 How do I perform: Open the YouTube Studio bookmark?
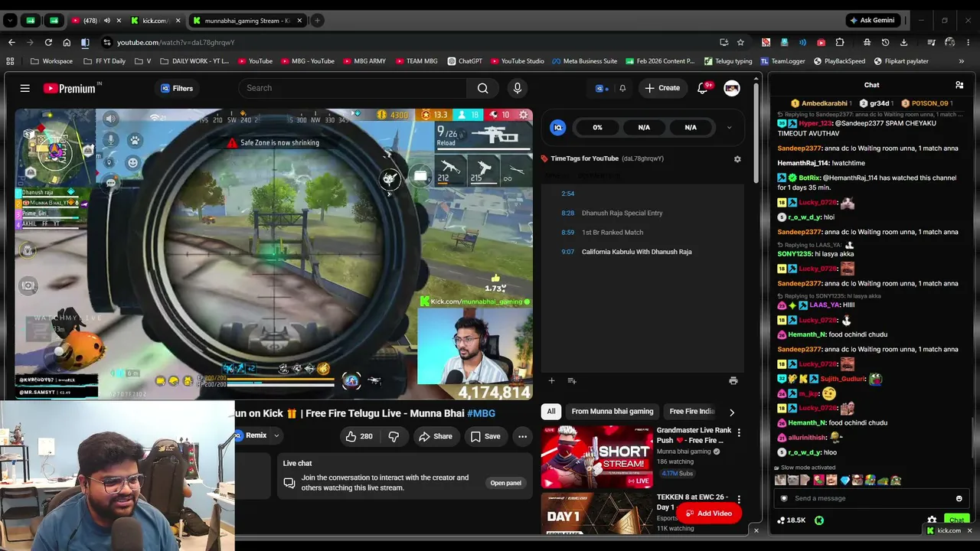[x=517, y=61]
